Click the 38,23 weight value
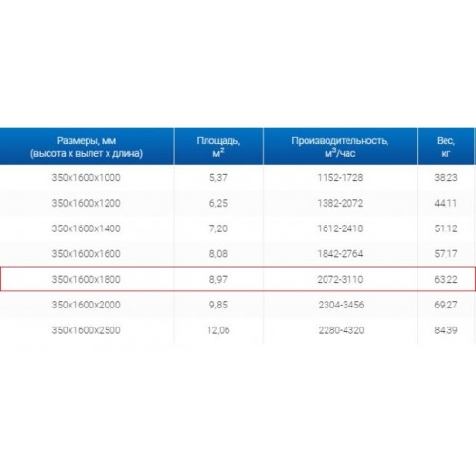Viewport: 476px width, 476px height. pyautogui.click(x=446, y=178)
